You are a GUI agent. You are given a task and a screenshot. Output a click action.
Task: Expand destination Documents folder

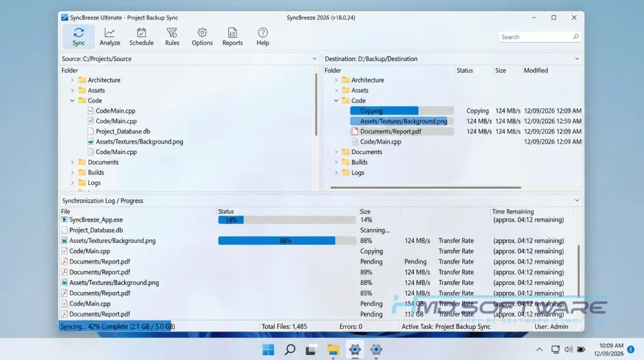click(x=336, y=152)
